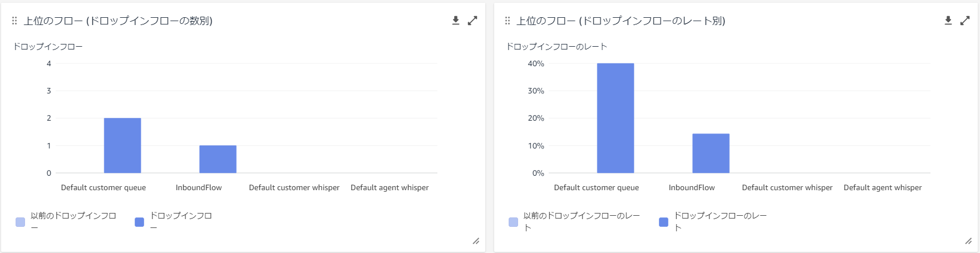This screenshot has width=980, height=253.
Task: Download the drop-in flow rate chart
Action: [x=948, y=21]
